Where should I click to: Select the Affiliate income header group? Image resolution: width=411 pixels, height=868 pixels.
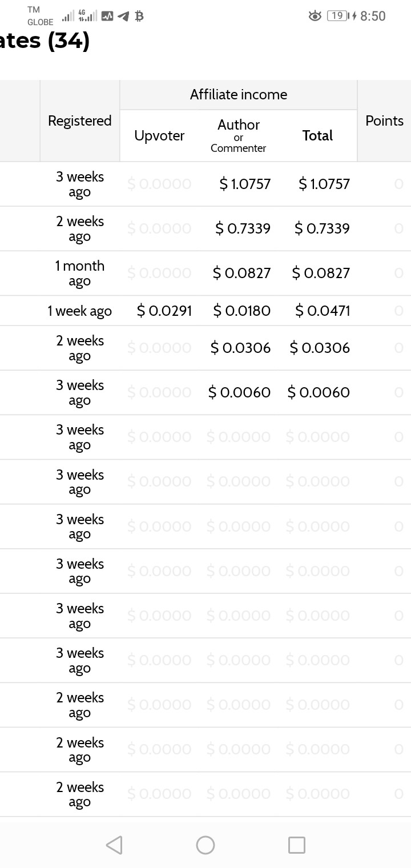click(x=239, y=95)
